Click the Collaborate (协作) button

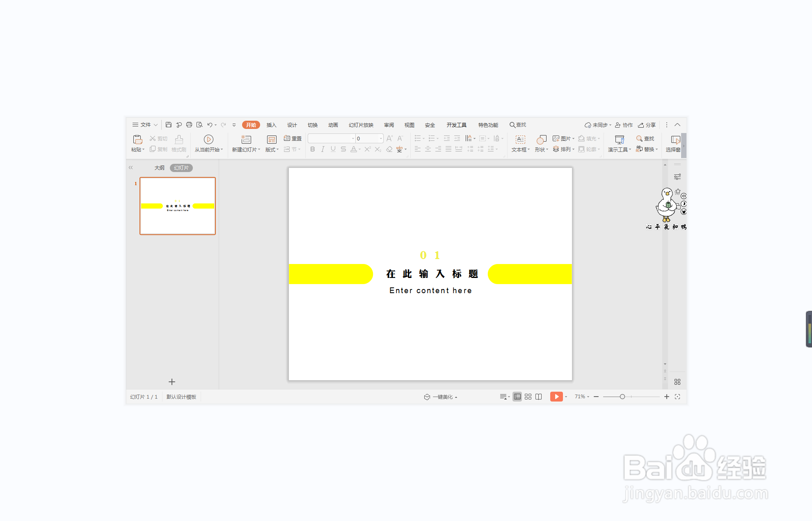[x=624, y=125]
